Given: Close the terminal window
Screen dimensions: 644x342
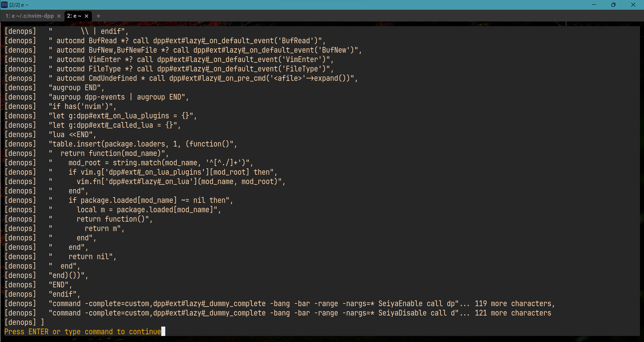Looking at the screenshot, I should pos(633,5).
